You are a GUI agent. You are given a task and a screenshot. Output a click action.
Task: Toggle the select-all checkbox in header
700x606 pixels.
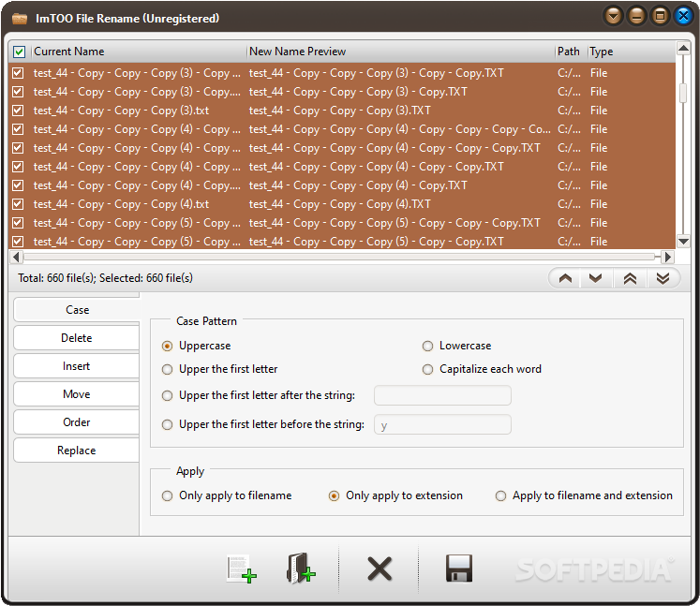(19, 52)
